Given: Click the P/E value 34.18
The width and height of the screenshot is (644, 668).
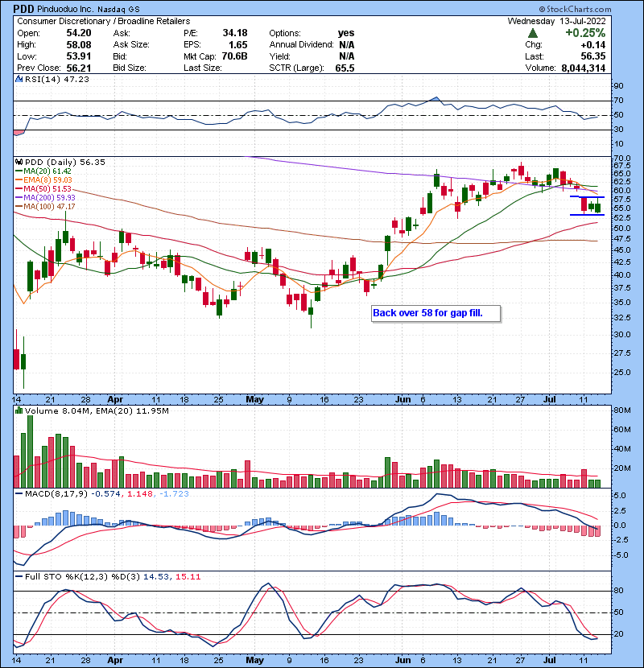Looking at the screenshot, I should click(235, 33).
